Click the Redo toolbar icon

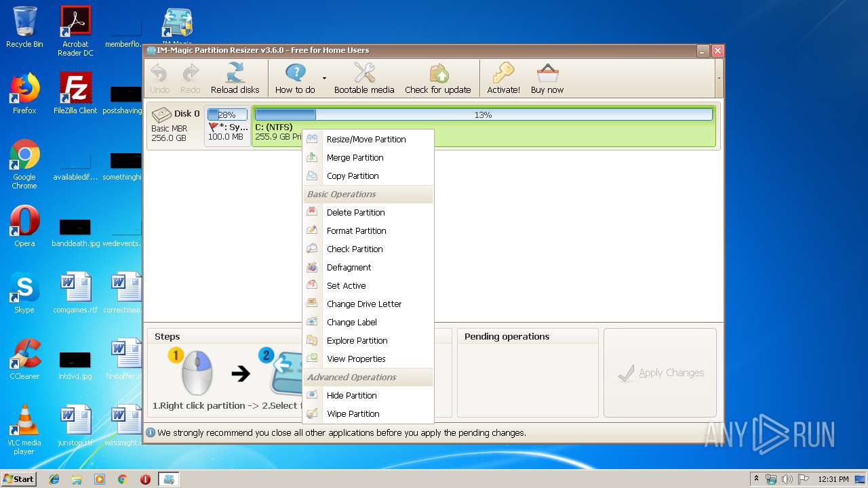191,78
